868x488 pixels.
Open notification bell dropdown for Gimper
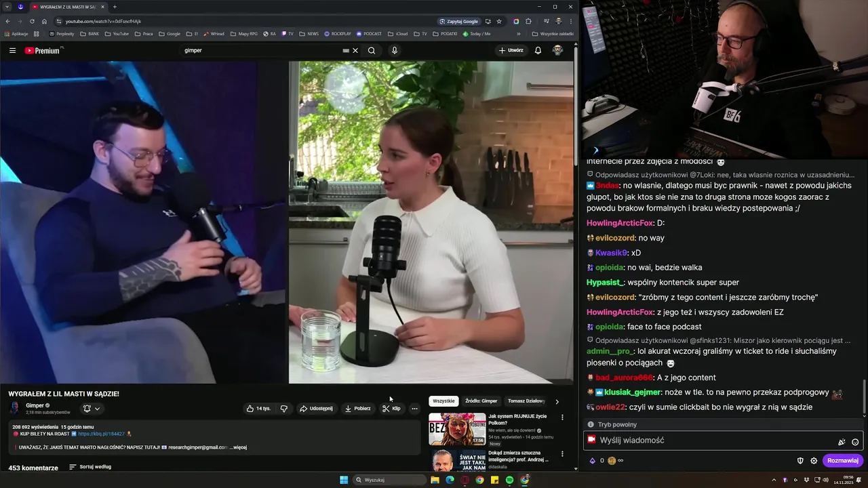coord(92,408)
